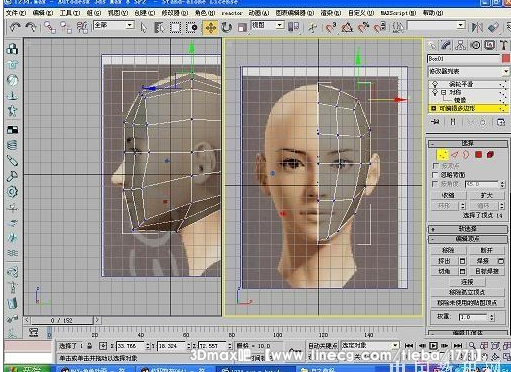The height and width of the screenshot is (372, 511).
Task: Open the Select by Name tool
Action: pos(159,27)
